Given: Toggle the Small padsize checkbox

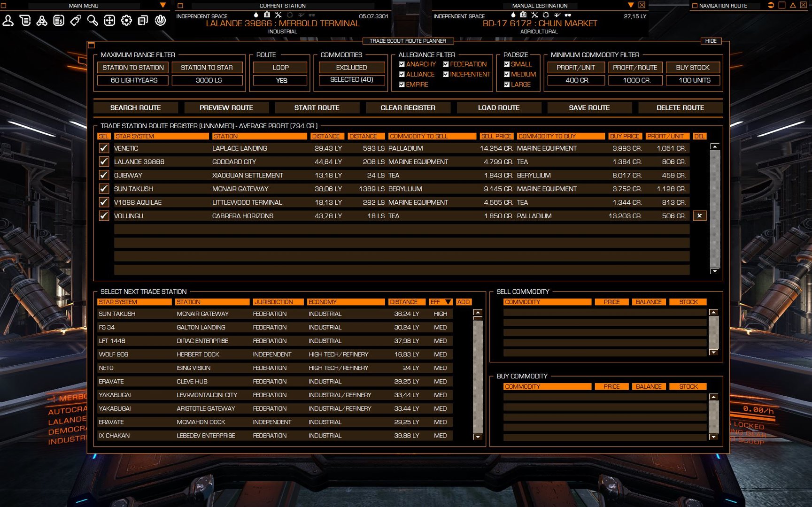Looking at the screenshot, I should 507,64.
